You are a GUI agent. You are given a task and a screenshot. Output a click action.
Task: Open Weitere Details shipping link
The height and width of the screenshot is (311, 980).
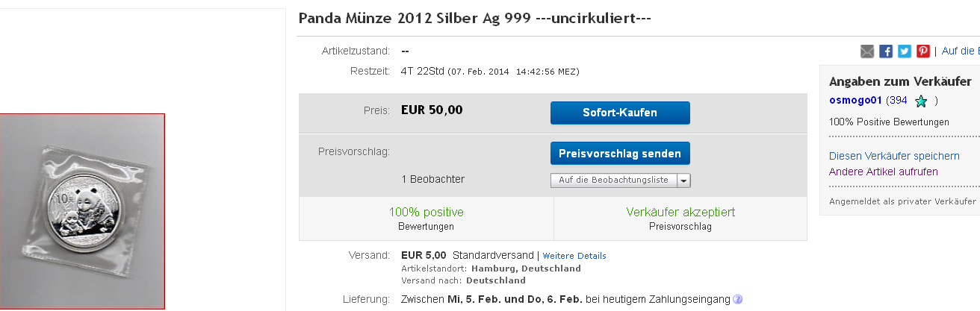pos(574,256)
